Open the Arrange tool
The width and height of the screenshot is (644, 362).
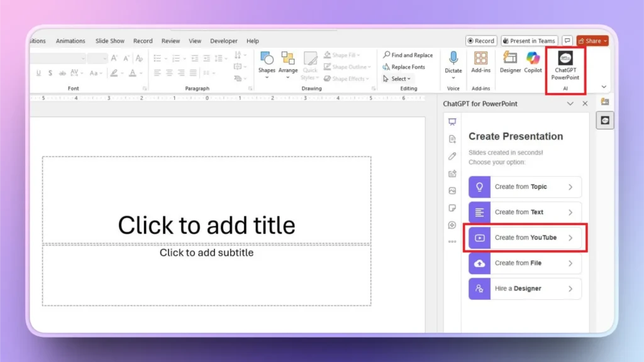pyautogui.click(x=288, y=63)
